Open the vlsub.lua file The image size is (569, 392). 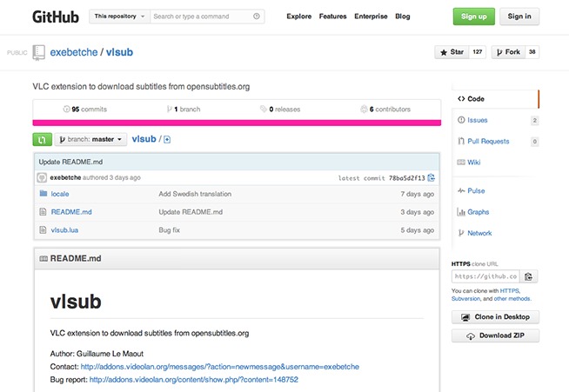click(65, 230)
